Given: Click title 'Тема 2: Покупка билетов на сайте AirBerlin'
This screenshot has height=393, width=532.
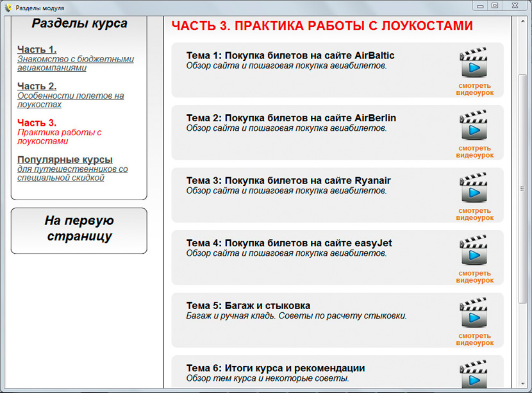Looking at the screenshot, I should coord(291,118).
